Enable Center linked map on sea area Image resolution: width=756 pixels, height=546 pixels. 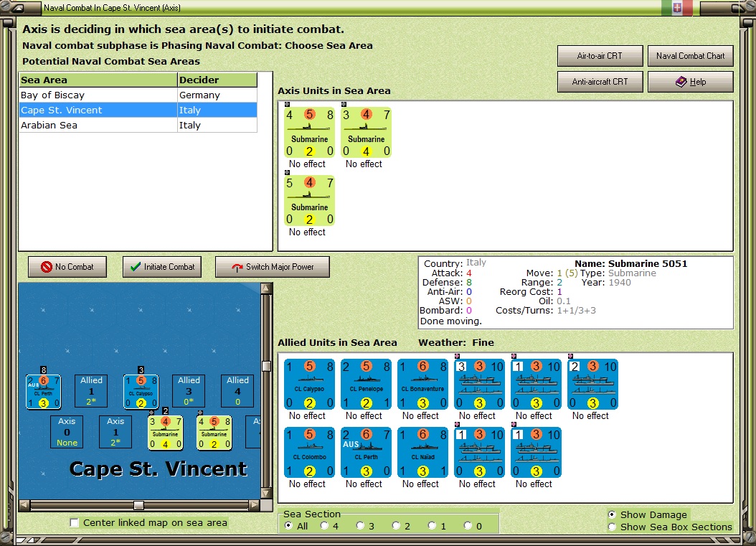[75, 522]
